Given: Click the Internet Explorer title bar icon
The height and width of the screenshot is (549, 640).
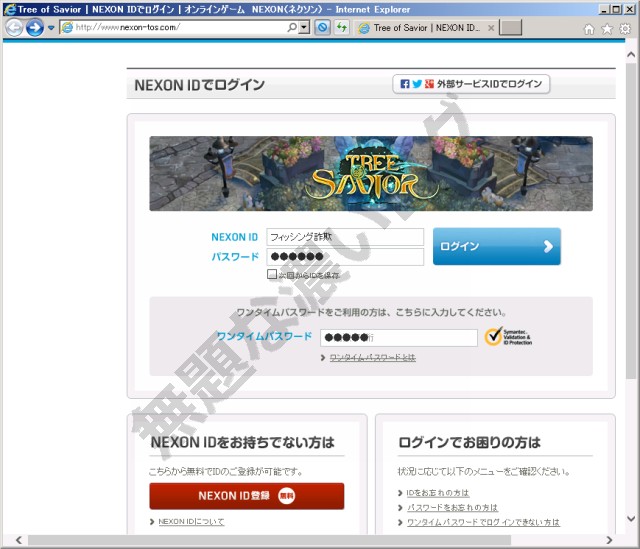Looking at the screenshot, I should pos(9,9).
